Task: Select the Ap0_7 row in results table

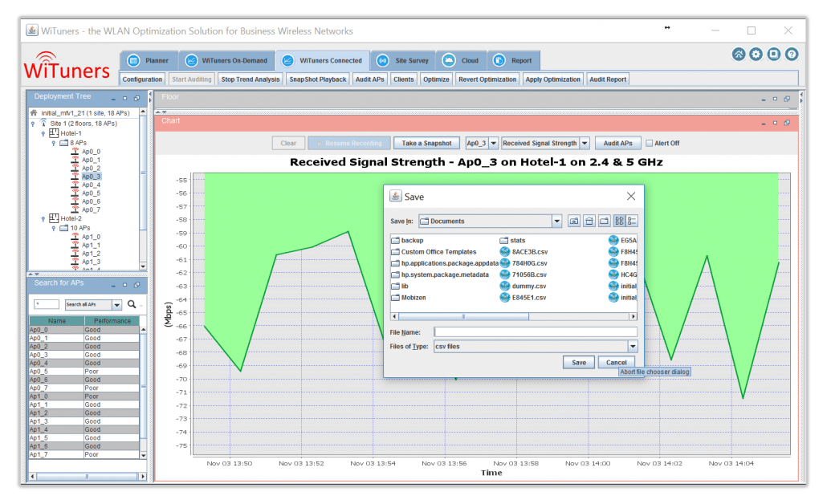Action: coord(84,388)
